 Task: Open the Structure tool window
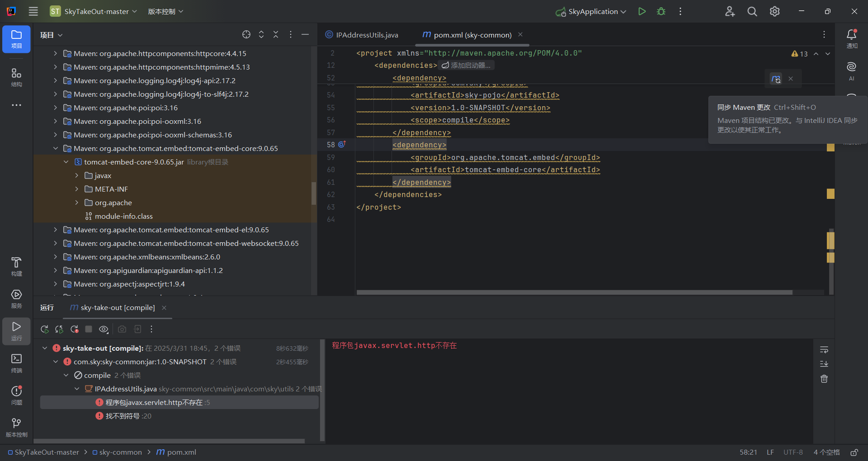pyautogui.click(x=16, y=77)
